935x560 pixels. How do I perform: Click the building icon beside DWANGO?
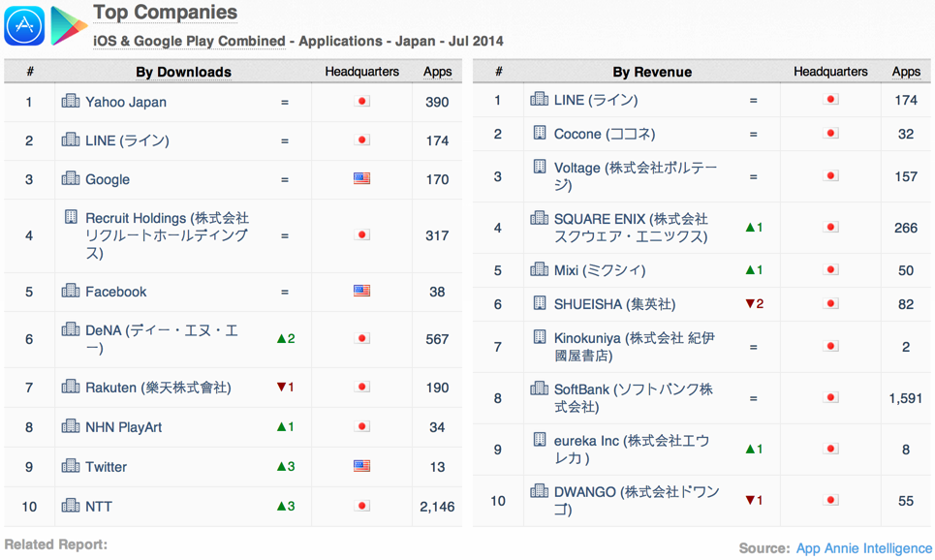point(539,491)
